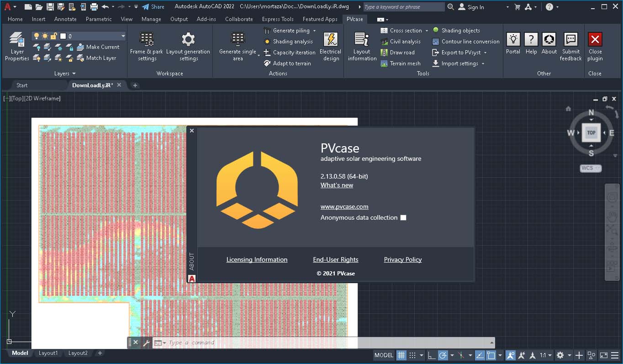
Task: Run Shading analysis
Action: [288, 42]
